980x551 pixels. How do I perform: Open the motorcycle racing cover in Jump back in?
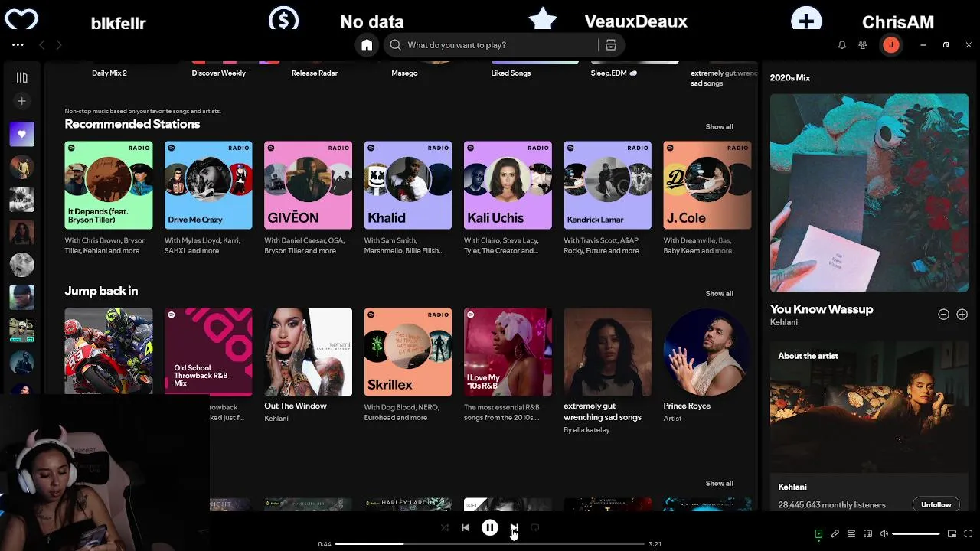tap(109, 352)
